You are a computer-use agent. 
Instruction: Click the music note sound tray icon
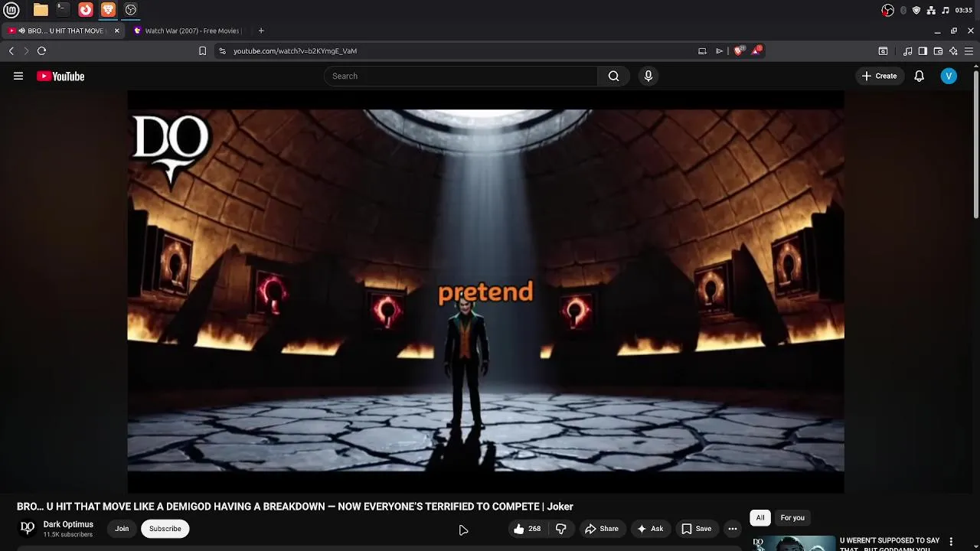coord(946,10)
